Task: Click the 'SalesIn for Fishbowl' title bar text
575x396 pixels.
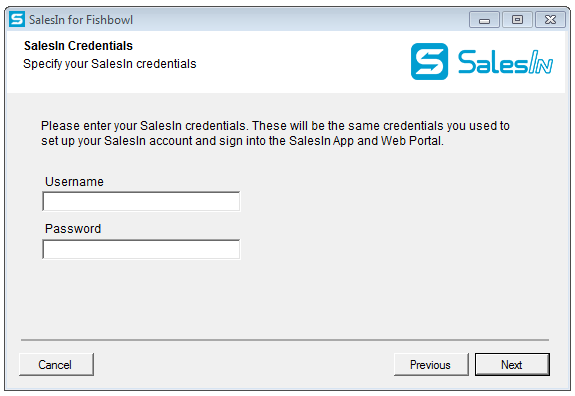Action: pyautogui.click(x=81, y=20)
